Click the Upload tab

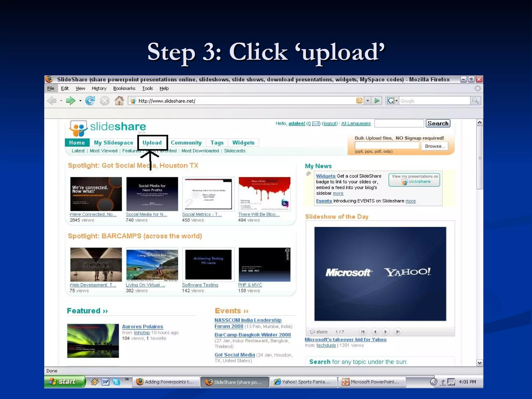click(152, 143)
